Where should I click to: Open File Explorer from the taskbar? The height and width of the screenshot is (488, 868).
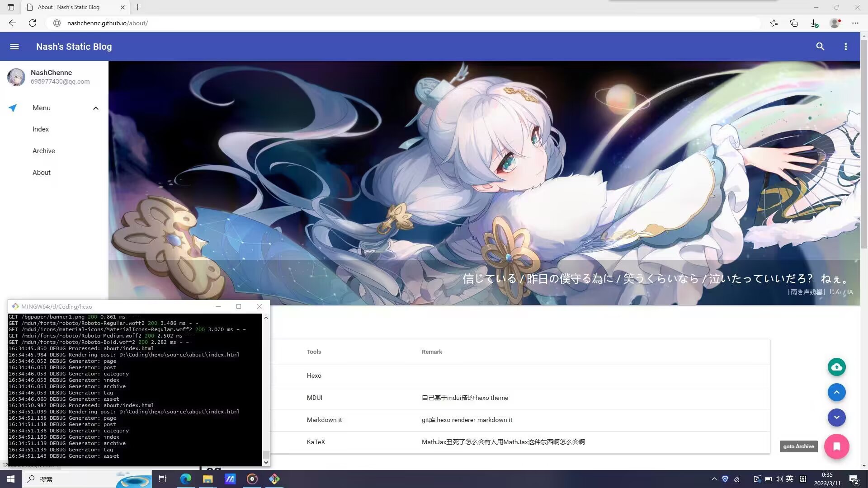click(x=208, y=479)
